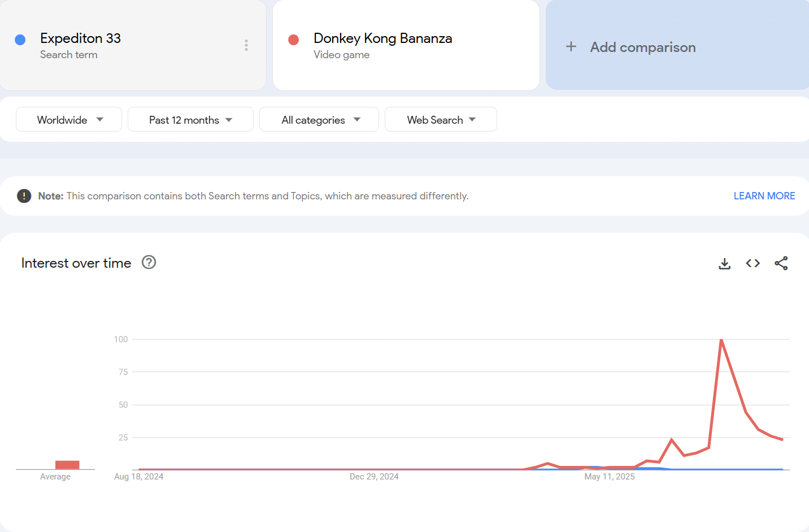
Task: Edit the Donkey Kong Bananza term
Action: [x=382, y=38]
